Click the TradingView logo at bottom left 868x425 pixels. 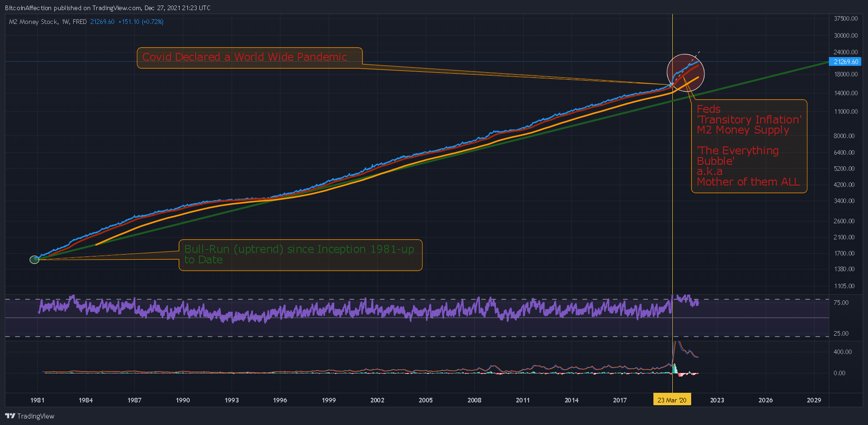pyautogui.click(x=30, y=416)
